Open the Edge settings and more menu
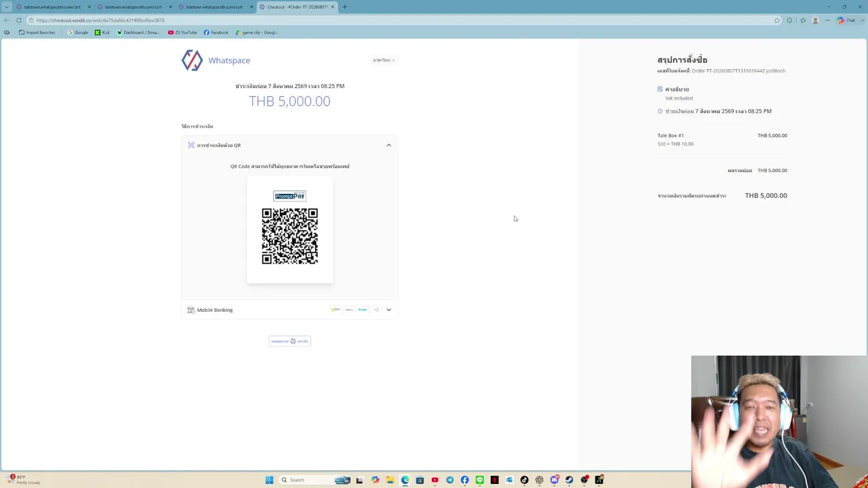Screen dimensions: 868x488 point(827,20)
